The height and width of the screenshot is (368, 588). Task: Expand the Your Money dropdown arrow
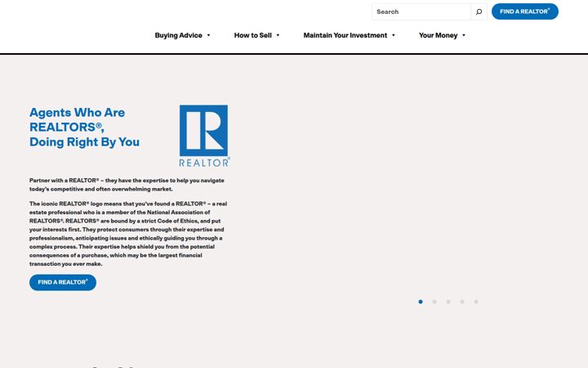pos(464,35)
